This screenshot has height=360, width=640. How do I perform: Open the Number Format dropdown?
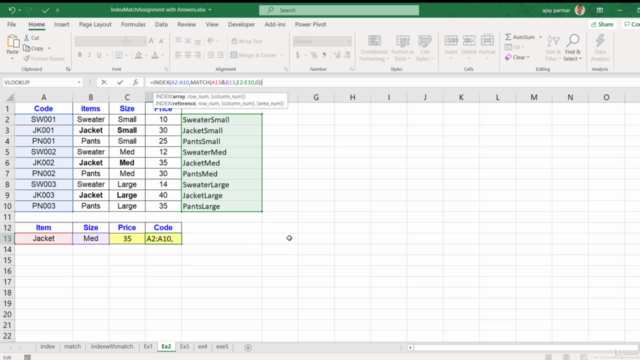(349, 41)
